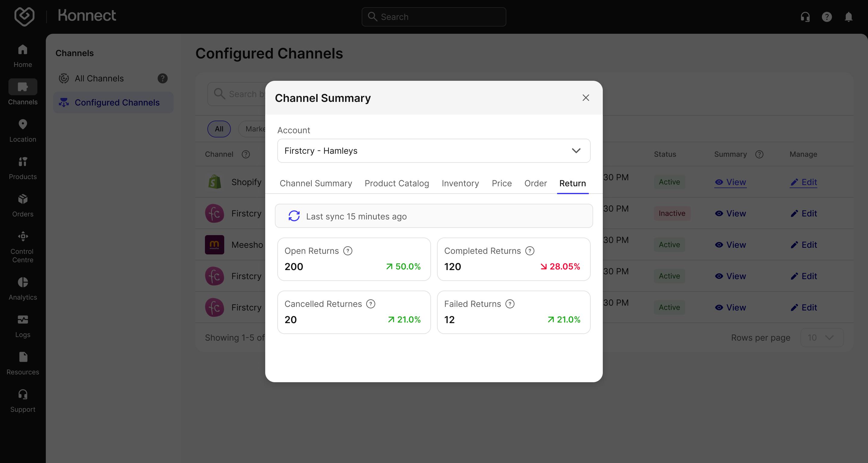Click the headset support icon in header
This screenshot has height=463, width=868.
tap(805, 17)
